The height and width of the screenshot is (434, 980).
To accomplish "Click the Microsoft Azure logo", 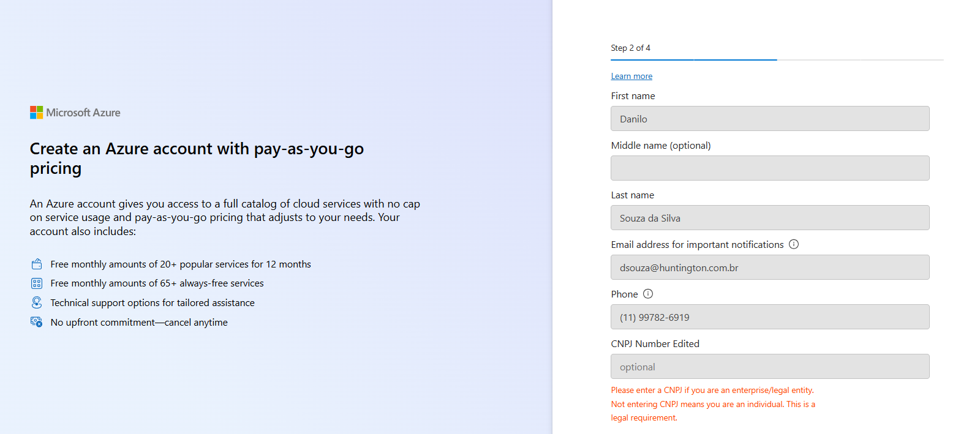I will [75, 113].
